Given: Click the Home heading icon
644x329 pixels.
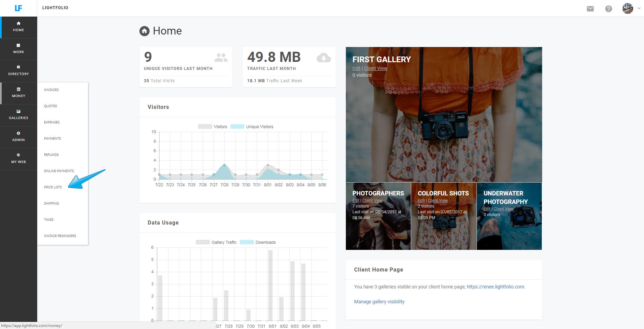Looking at the screenshot, I should click(145, 31).
